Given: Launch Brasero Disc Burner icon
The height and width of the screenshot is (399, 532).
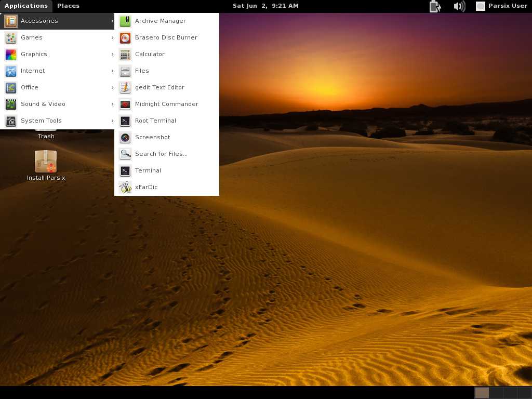Looking at the screenshot, I should click(125, 38).
